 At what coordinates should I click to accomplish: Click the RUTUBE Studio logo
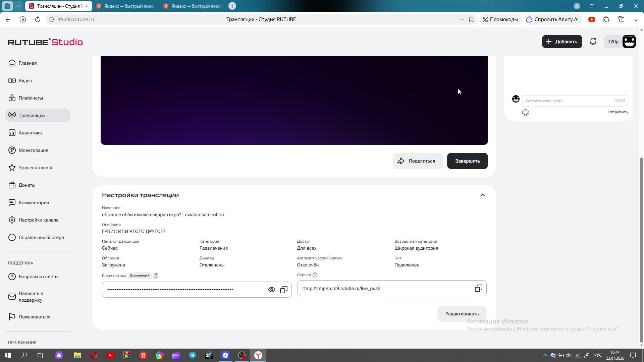pyautogui.click(x=45, y=42)
